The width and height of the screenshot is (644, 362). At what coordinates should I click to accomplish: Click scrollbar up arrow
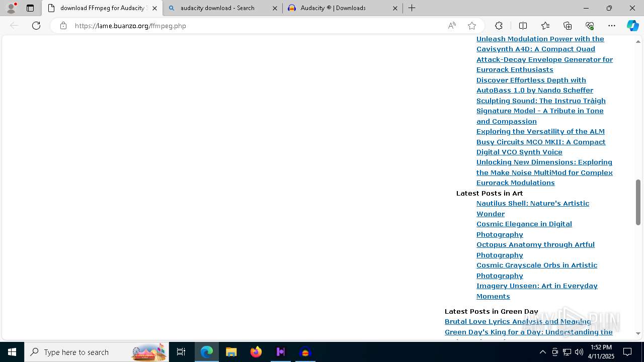point(638,41)
